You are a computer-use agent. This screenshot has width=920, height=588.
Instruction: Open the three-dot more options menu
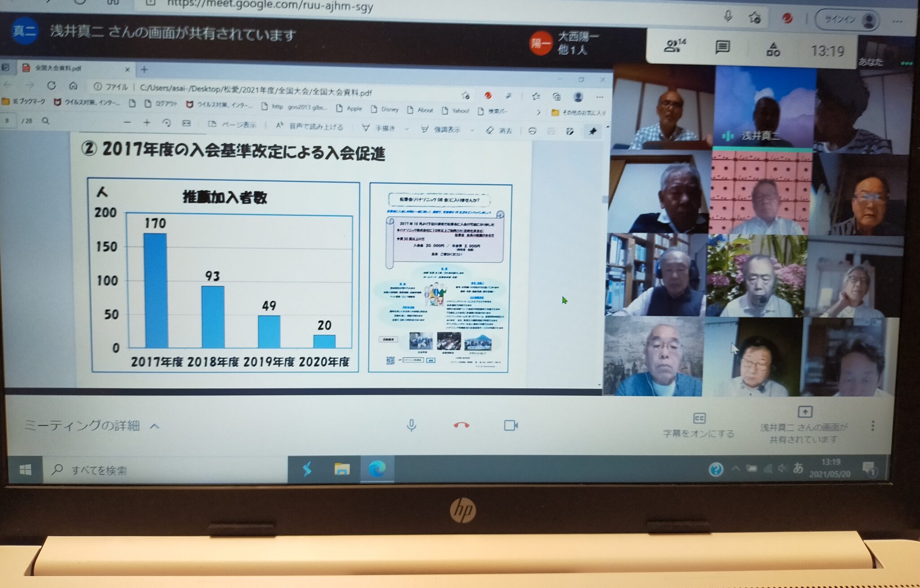872,426
